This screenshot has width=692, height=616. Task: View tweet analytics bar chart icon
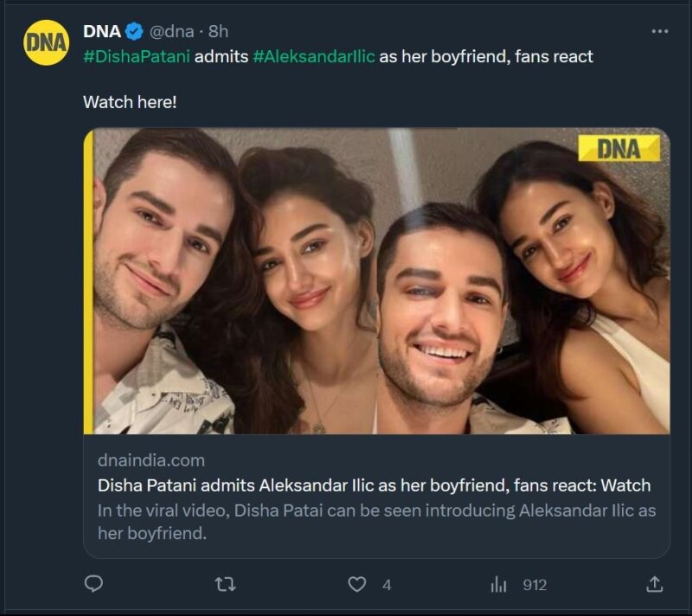[x=499, y=585]
